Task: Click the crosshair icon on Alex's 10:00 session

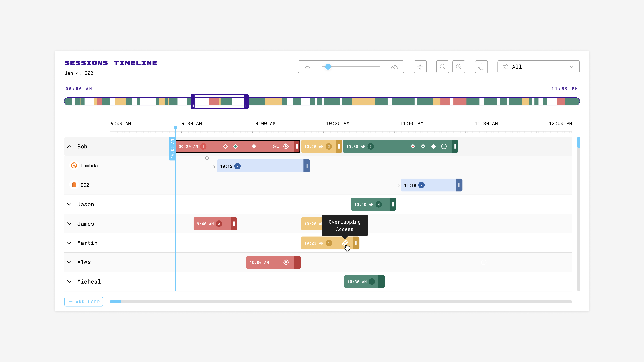Action: (286, 262)
